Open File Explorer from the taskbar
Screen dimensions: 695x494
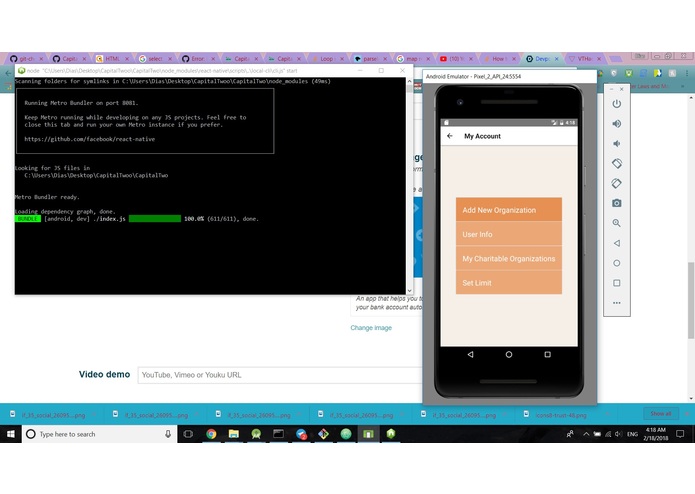(x=234, y=434)
